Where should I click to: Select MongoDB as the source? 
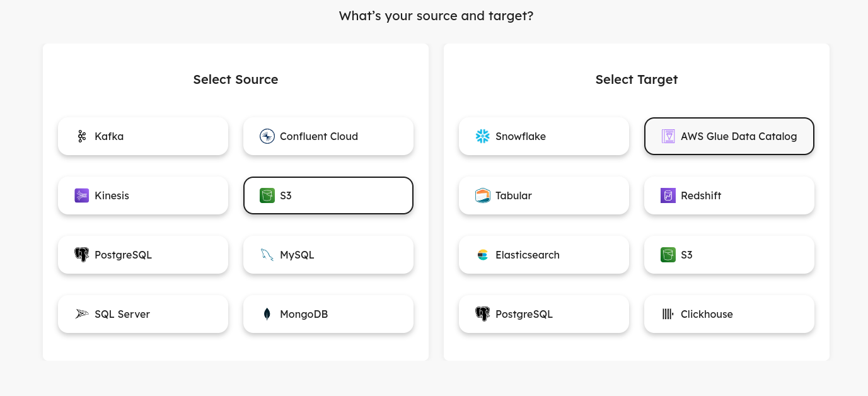pyautogui.click(x=328, y=314)
